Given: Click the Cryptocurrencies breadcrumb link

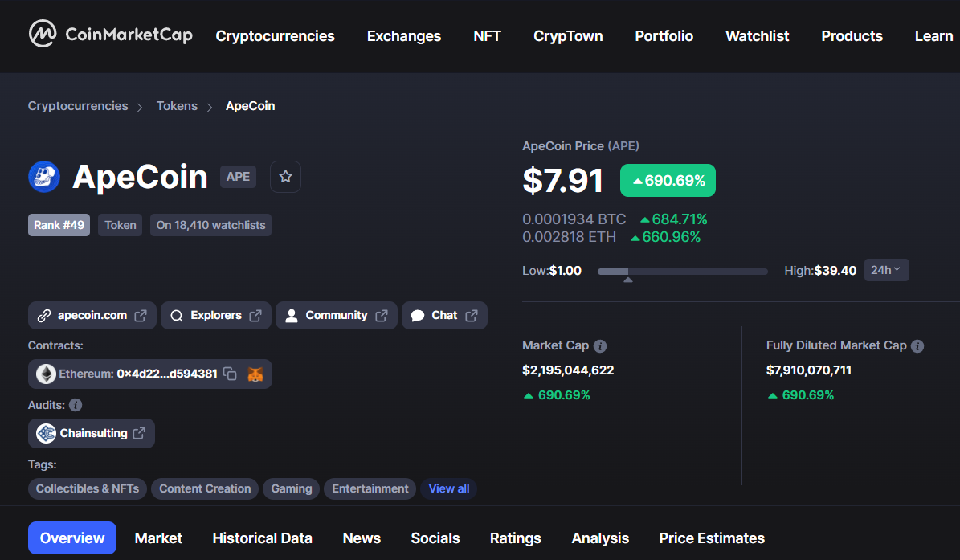Looking at the screenshot, I should click(78, 106).
